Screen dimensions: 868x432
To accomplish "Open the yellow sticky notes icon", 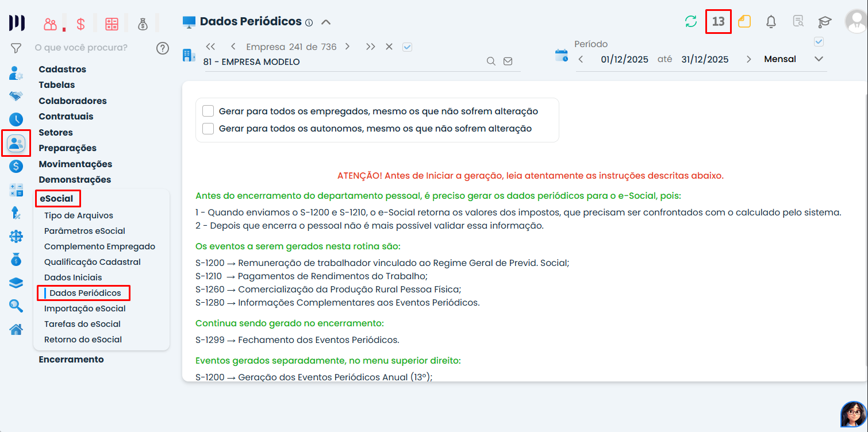I will pyautogui.click(x=744, y=22).
